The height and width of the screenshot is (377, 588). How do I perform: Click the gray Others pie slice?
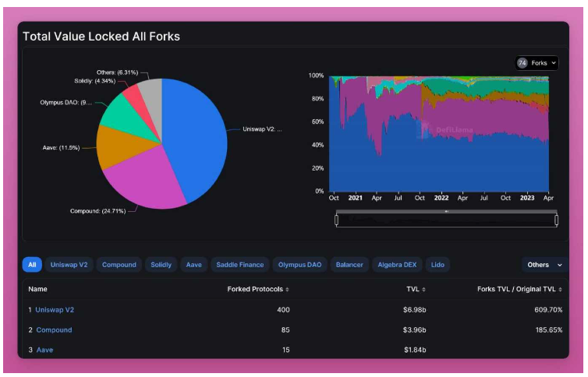tap(153, 97)
